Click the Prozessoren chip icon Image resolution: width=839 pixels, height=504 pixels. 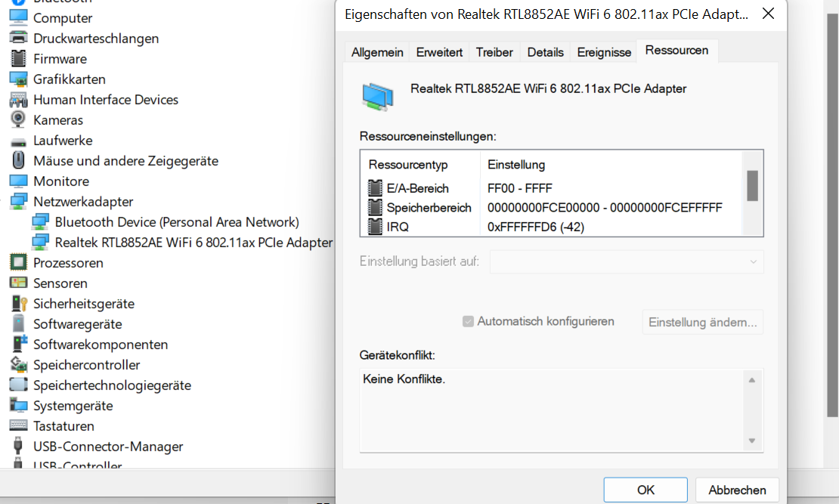pyautogui.click(x=18, y=262)
